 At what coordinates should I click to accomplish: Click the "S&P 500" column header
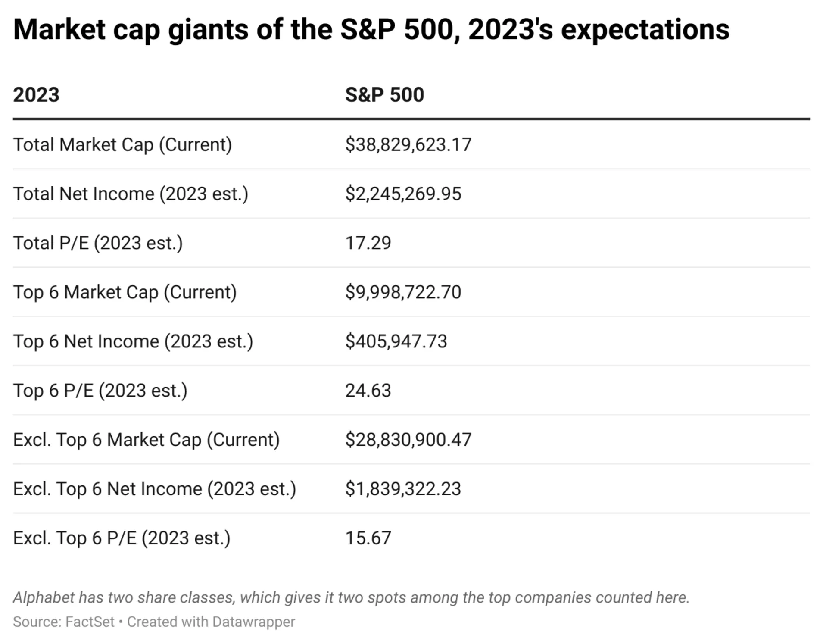coord(384,95)
